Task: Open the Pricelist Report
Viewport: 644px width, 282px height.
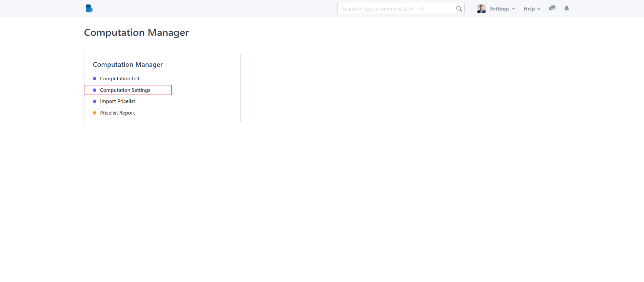Action: pyautogui.click(x=117, y=113)
